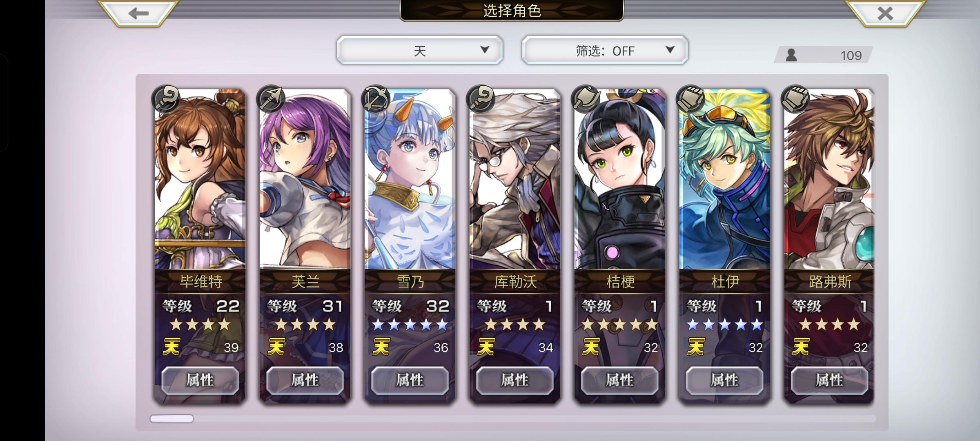The width and height of the screenshot is (980, 441).
Task: Choose the 杜伊 character card
Action: (x=725, y=245)
